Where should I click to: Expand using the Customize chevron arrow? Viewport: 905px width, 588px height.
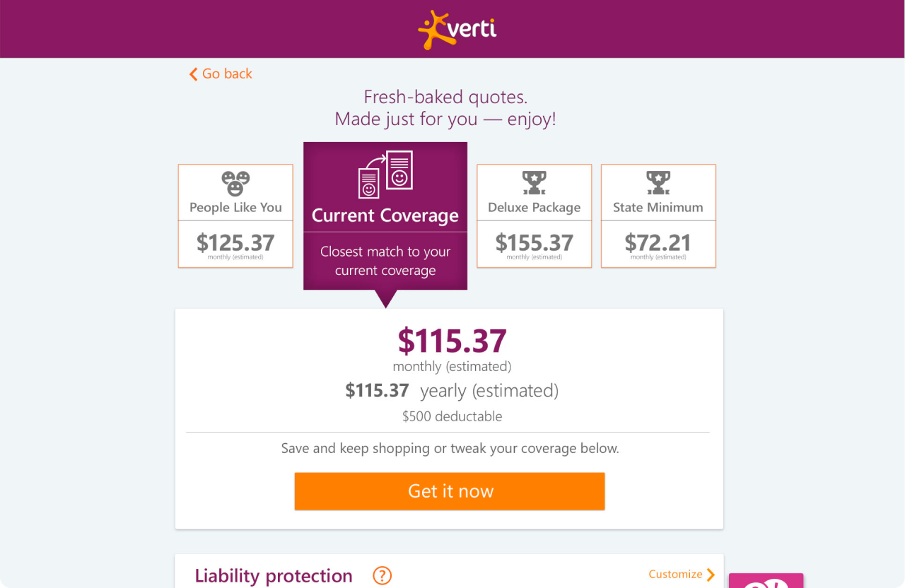pyautogui.click(x=711, y=575)
